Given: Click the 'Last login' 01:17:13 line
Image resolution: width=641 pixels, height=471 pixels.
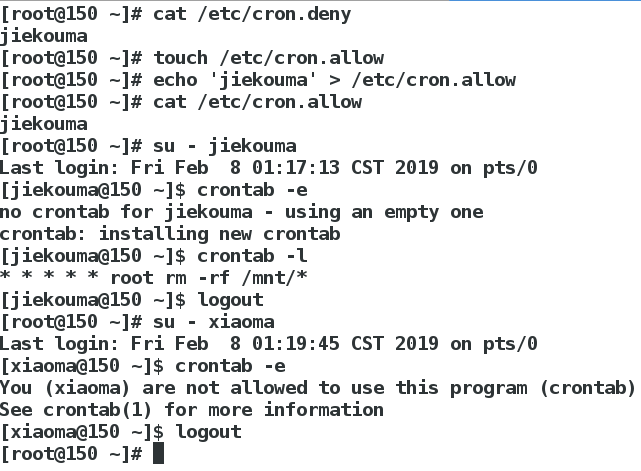Looking at the screenshot, I should (269, 168).
